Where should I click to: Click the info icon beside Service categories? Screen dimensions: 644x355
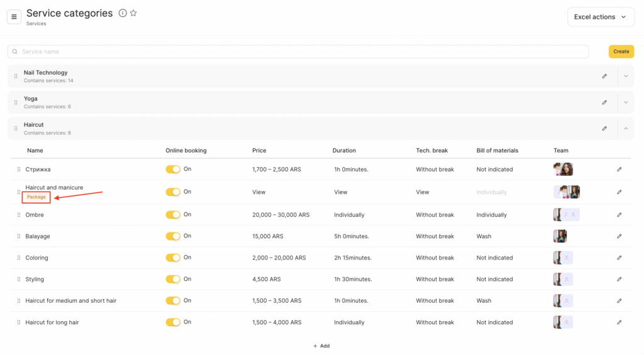123,13
